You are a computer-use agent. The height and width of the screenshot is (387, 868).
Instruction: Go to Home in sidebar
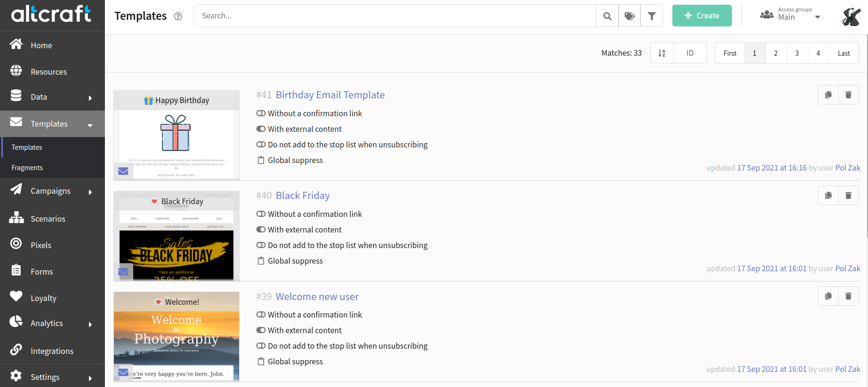click(52, 45)
